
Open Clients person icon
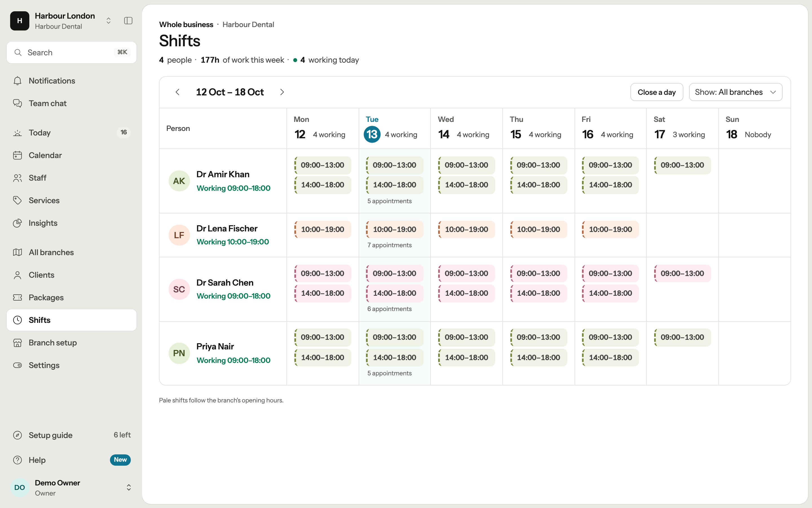17,275
